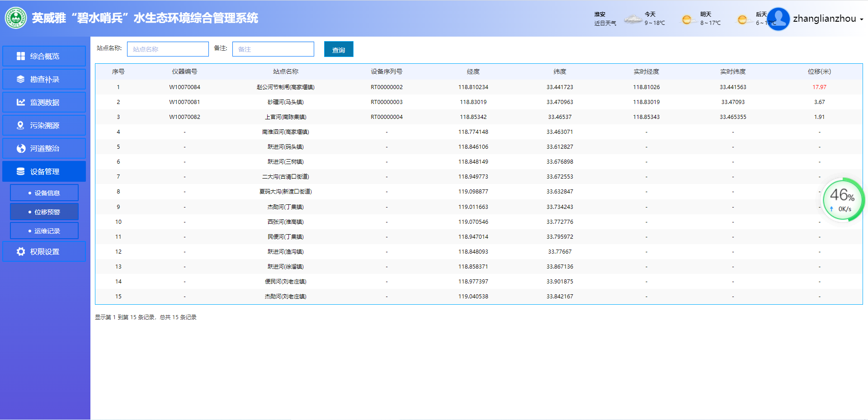This screenshot has width=868, height=420.
Task: Click the 46% circular speed indicator
Action: [842, 199]
